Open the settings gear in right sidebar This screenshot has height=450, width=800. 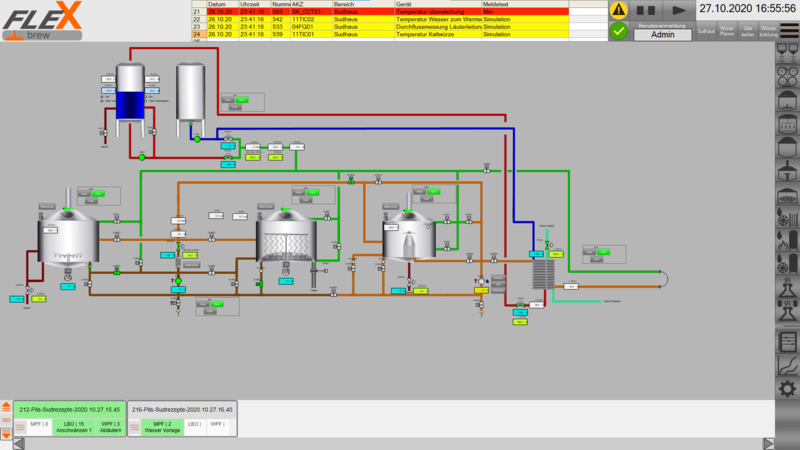pos(787,389)
